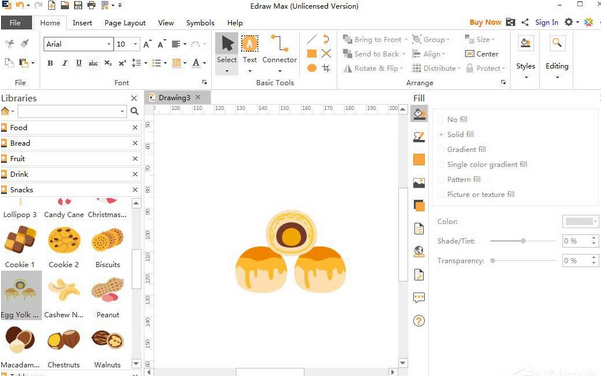Open the help question mark panel
The image size is (607, 376).
419,321
